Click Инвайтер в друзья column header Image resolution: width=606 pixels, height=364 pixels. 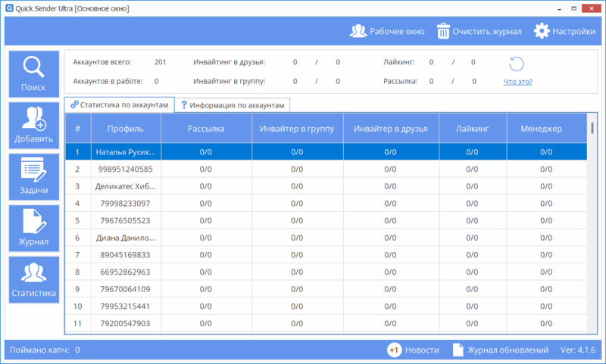(391, 129)
